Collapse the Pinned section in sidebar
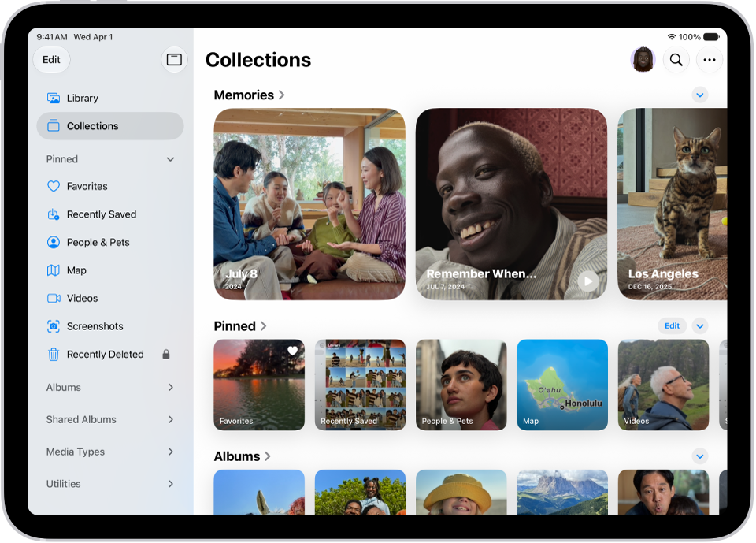The image size is (756, 543). click(x=170, y=159)
